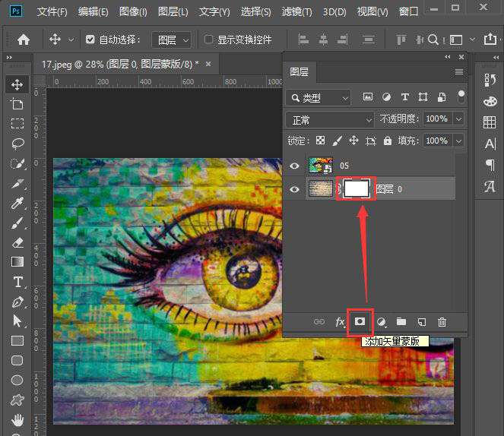Hide 图层 0 via eye icon

click(x=294, y=189)
